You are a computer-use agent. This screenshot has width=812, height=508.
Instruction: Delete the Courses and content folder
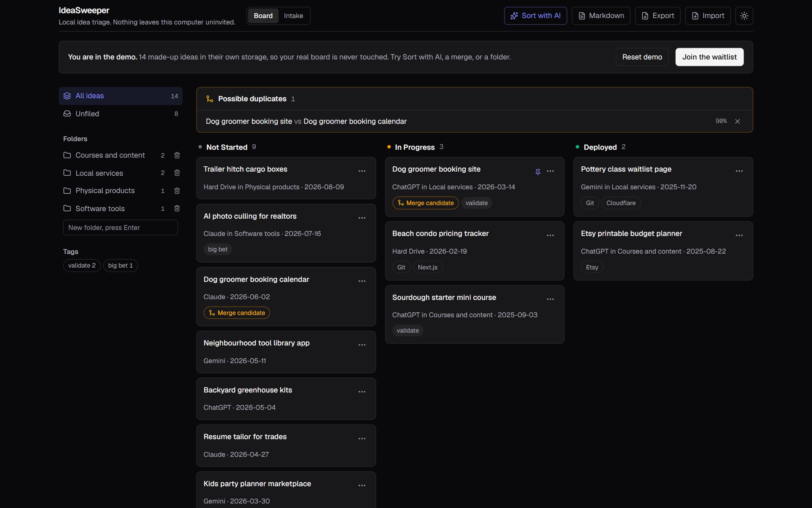click(x=177, y=155)
